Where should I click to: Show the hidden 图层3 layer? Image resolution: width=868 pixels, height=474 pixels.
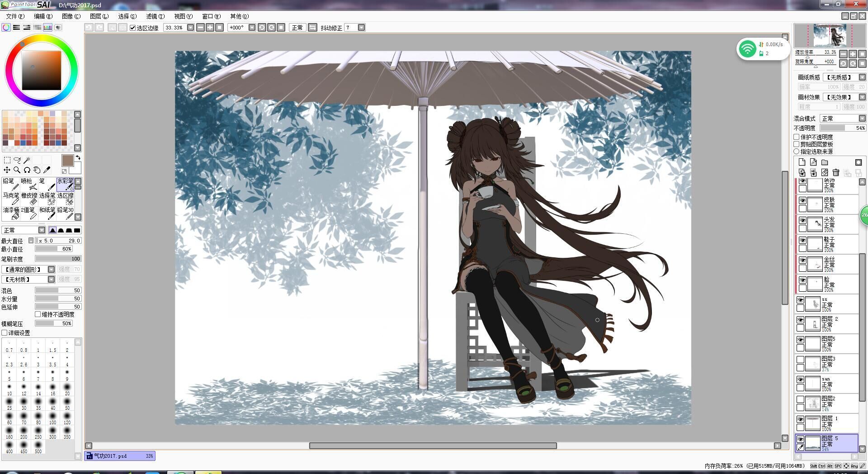[800, 360]
